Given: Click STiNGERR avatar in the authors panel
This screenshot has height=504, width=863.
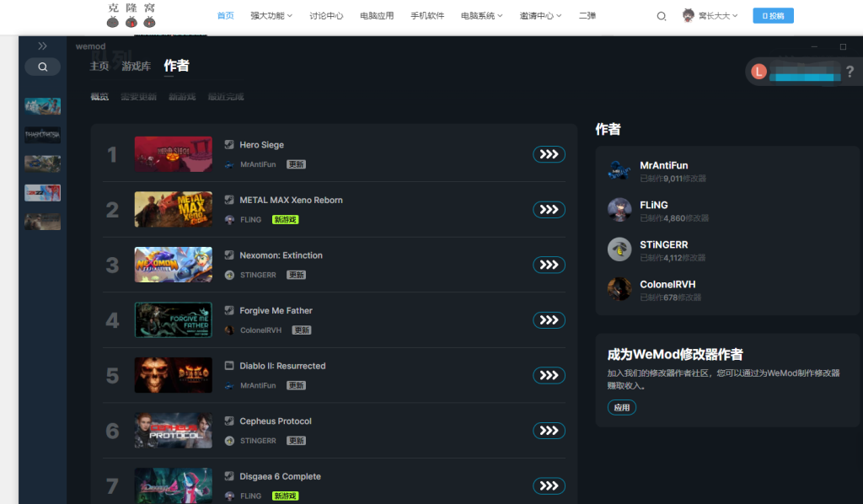Looking at the screenshot, I should (619, 249).
